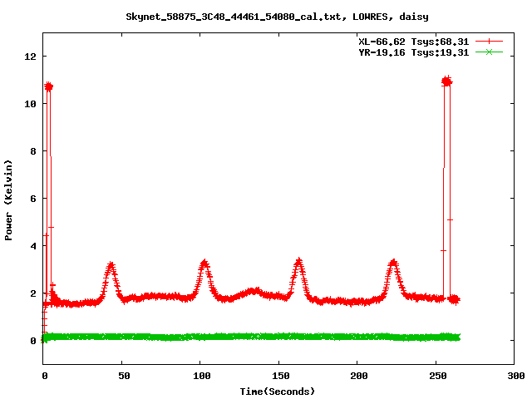This screenshot has height=399, width=532.
Task: Click the y-axis tick label 10
Action: [x=30, y=104]
